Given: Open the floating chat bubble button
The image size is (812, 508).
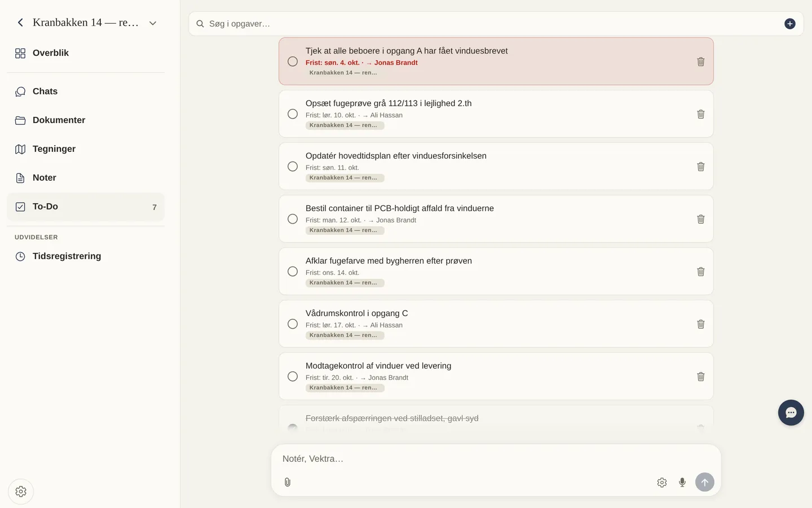Looking at the screenshot, I should [791, 413].
